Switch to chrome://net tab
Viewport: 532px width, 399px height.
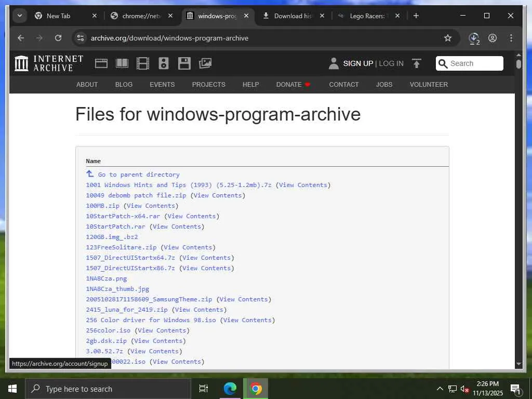pyautogui.click(x=141, y=16)
